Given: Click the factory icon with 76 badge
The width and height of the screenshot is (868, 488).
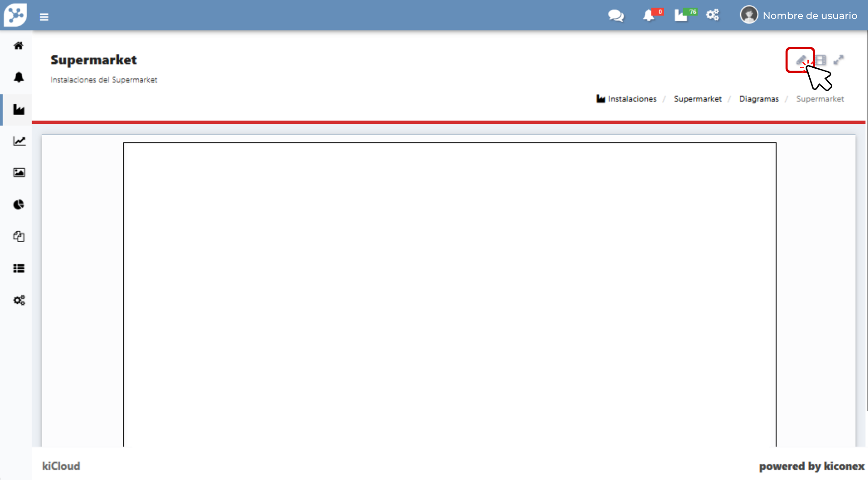Looking at the screenshot, I should [681, 16].
